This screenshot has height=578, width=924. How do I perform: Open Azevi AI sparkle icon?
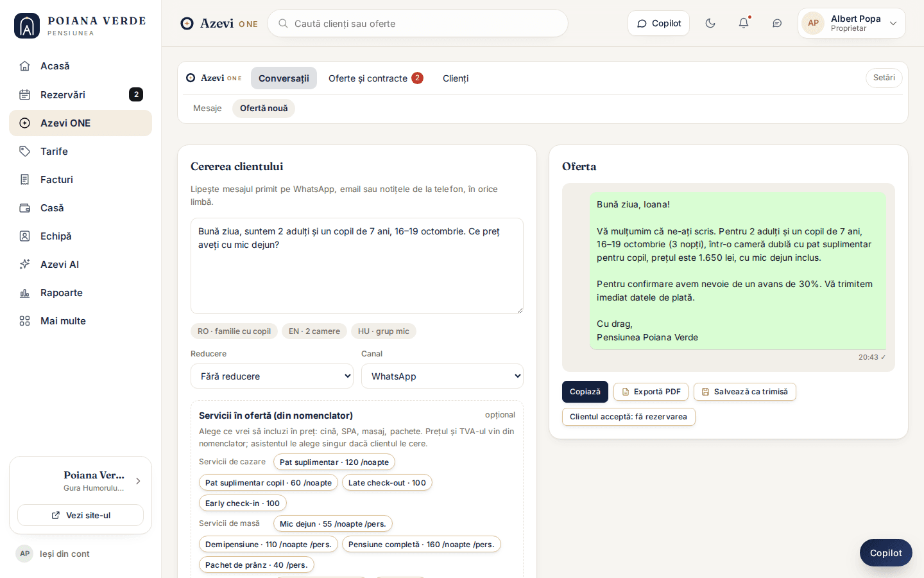[x=25, y=264]
